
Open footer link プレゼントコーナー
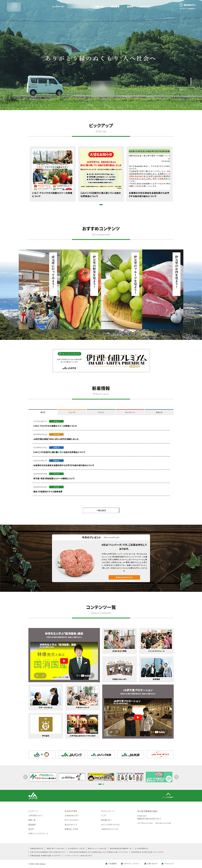108,811
